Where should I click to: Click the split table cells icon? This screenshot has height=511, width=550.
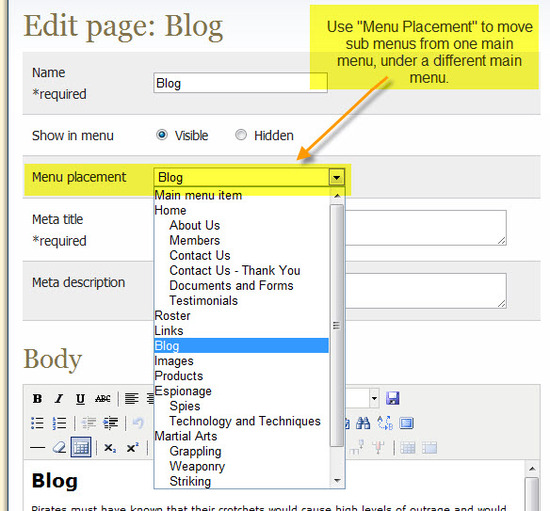pyautogui.click(x=408, y=448)
